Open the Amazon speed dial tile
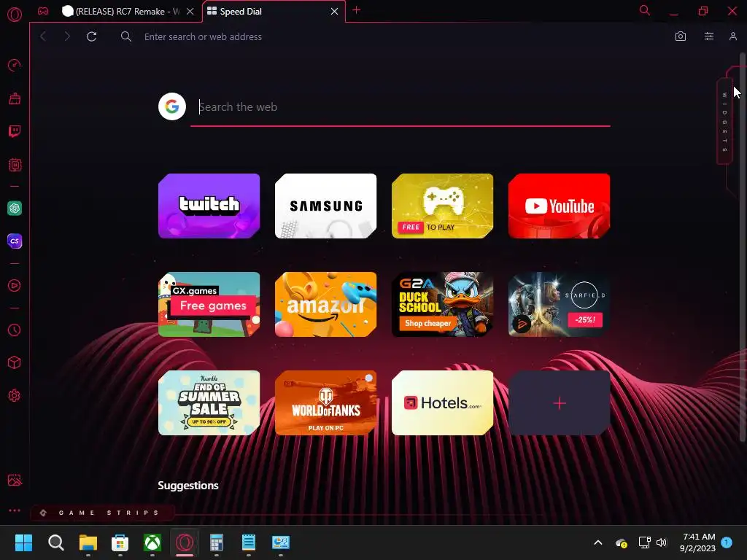The width and height of the screenshot is (747, 560). (x=326, y=304)
